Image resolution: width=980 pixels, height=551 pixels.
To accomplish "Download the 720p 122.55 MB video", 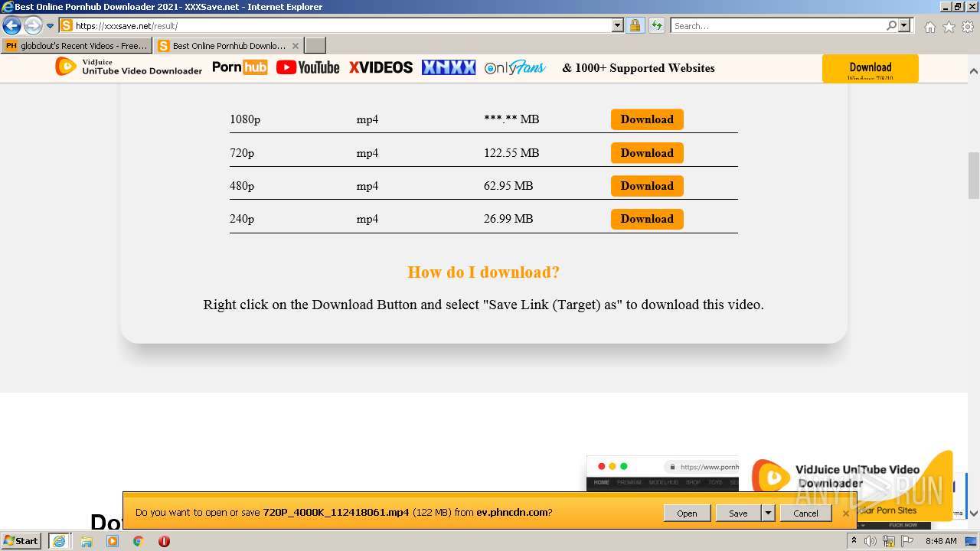I will (x=647, y=153).
